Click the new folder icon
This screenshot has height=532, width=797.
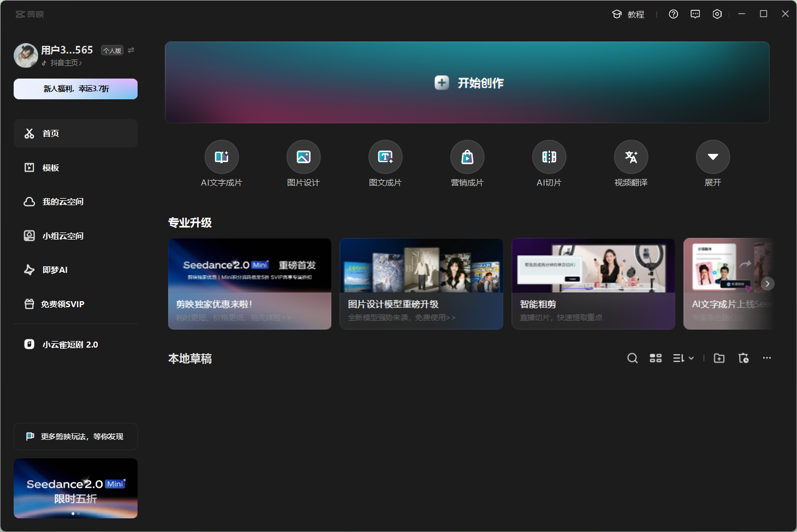(x=719, y=358)
